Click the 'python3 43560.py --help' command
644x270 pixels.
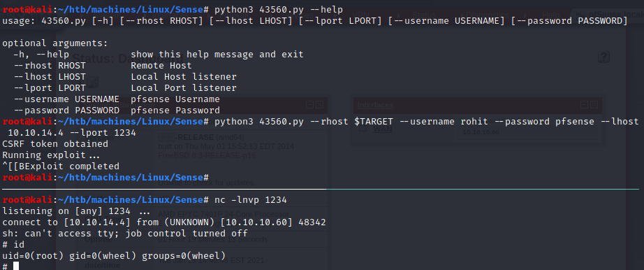pos(279,9)
